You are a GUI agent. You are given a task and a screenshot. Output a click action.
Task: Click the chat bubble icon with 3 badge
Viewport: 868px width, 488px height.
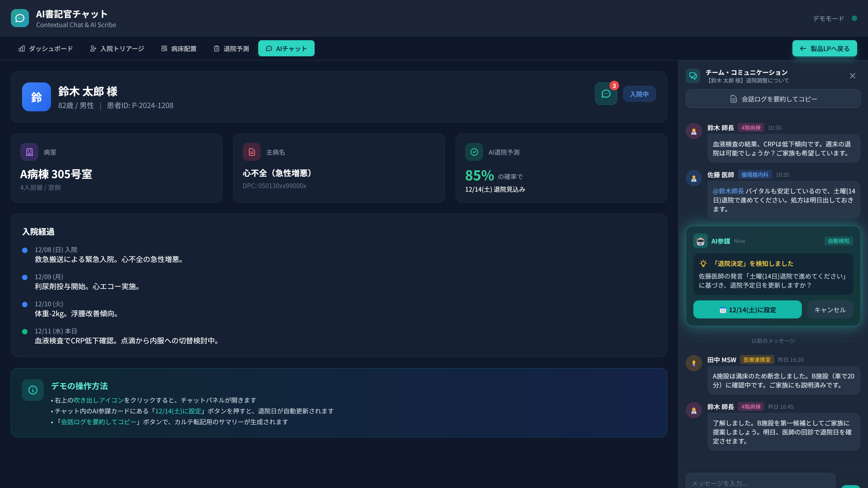606,94
